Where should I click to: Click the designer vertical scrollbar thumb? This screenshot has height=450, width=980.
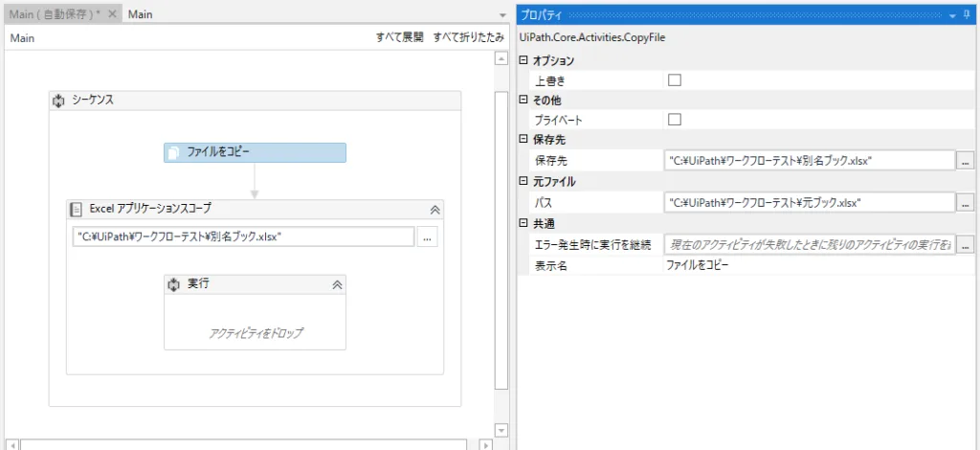point(501,240)
